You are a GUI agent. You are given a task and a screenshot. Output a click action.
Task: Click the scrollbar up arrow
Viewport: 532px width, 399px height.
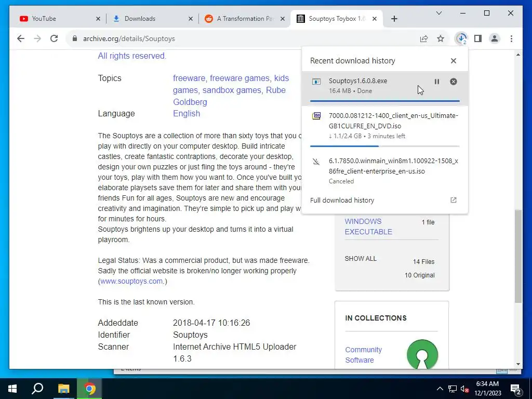tap(518, 55)
